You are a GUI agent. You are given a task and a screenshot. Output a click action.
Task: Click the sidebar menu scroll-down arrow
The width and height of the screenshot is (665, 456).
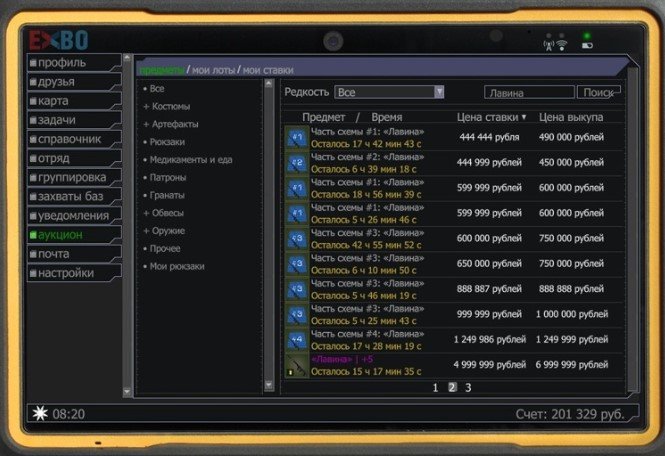(127, 391)
